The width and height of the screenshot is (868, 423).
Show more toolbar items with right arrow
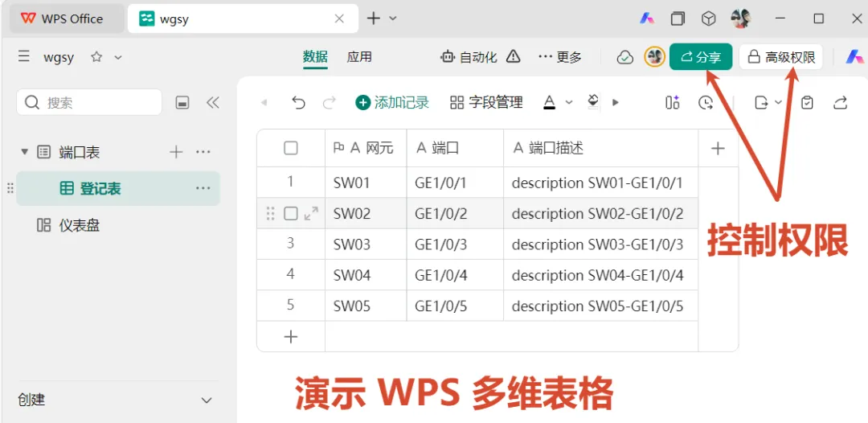pos(616,102)
